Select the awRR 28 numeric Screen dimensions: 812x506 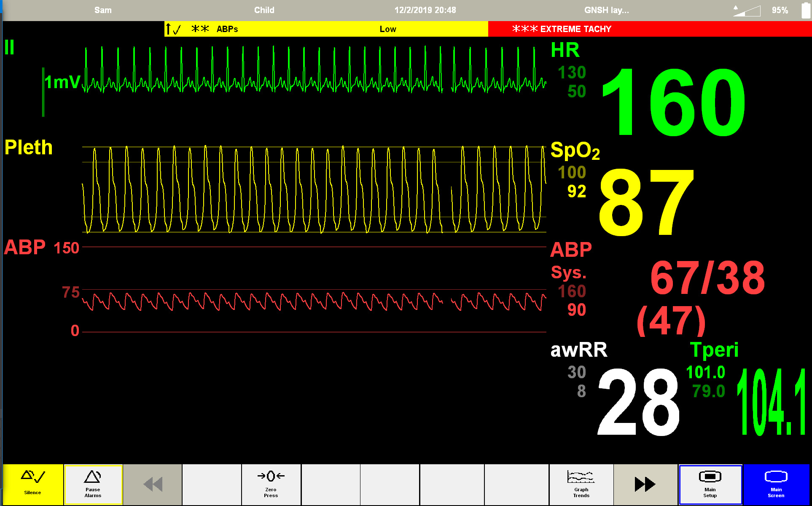point(638,402)
